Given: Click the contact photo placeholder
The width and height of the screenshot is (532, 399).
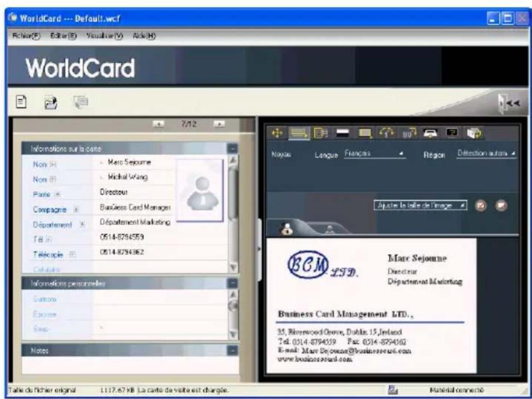Looking at the screenshot, I should coord(200,190).
